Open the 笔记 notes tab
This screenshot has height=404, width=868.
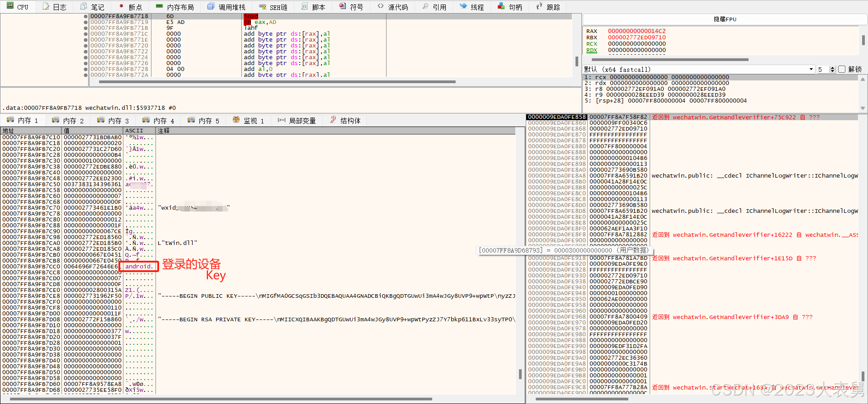(x=92, y=7)
